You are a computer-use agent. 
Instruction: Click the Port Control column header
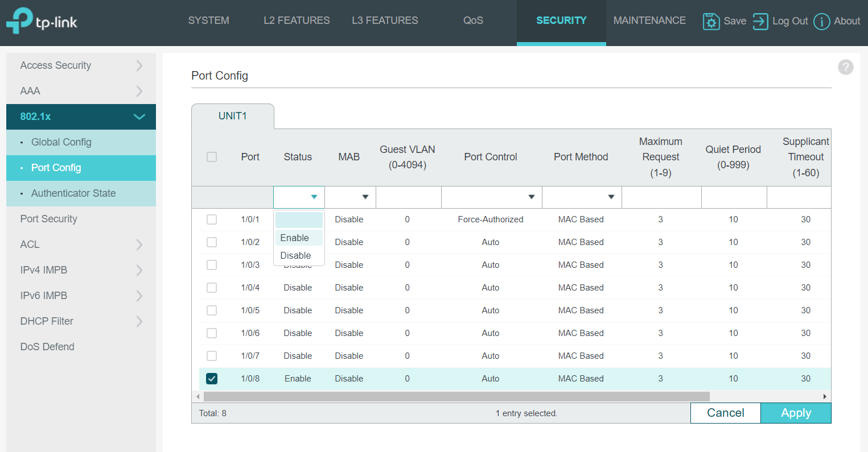click(491, 157)
